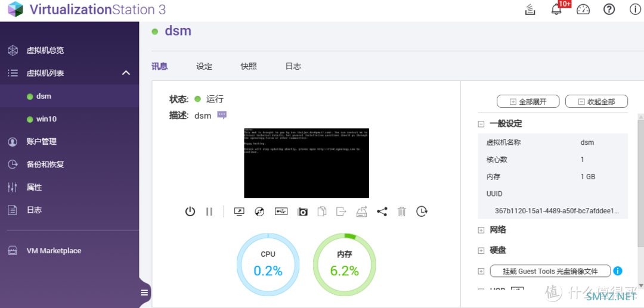Image resolution: width=644 pixels, height=308 pixels.
Task: Click the export VM arrow icon
Action: click(341, 211)
